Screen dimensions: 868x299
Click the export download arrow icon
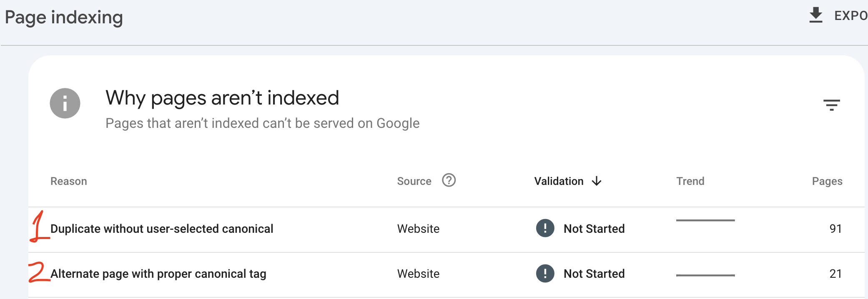coord(815,15)
